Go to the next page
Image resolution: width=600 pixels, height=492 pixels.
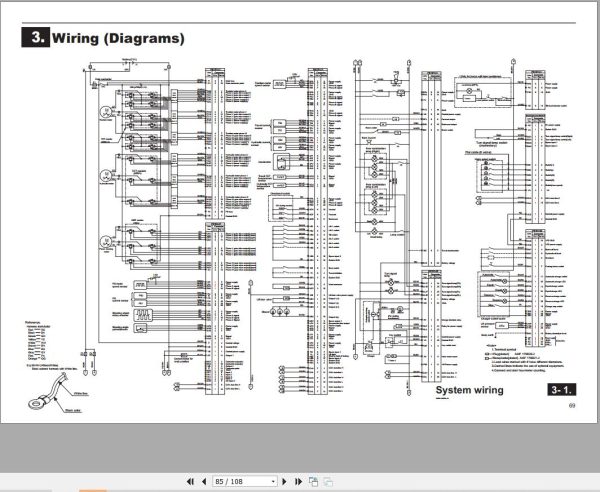284,481
